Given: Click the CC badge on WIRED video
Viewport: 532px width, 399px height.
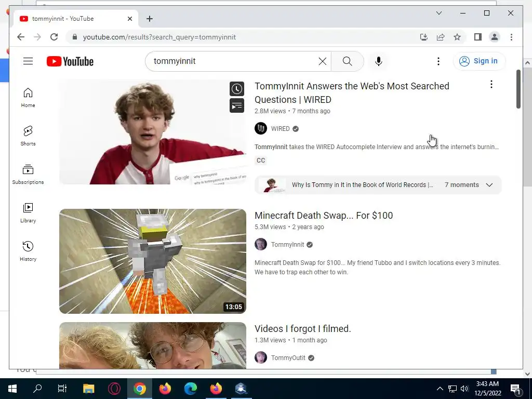Looking at the screenshot, I should (261, 161).
